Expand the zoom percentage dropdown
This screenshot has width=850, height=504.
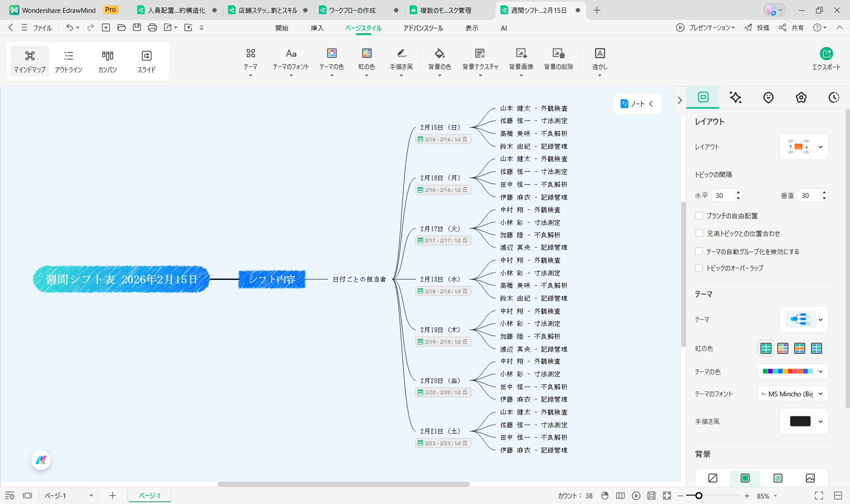click(x=775, y=496)
